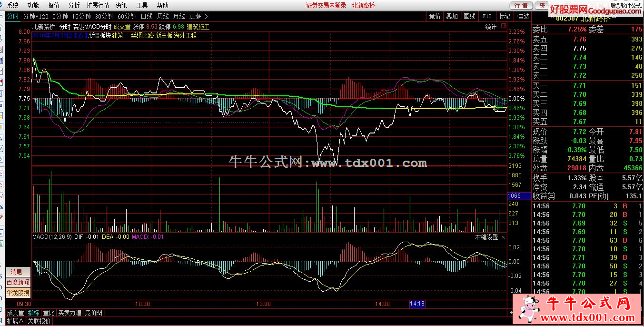This screenshot has width=644, height=327.
Task: Select the 15分钟 period tab
Action: (81, 16)
